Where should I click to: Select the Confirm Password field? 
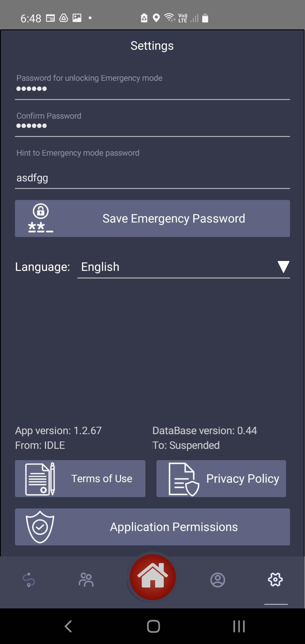coord(152,127)
